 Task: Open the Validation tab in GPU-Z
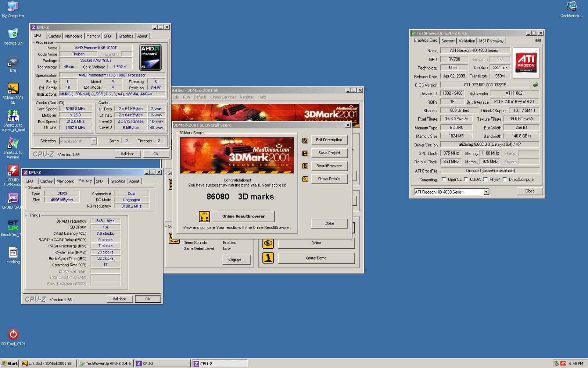467,41
